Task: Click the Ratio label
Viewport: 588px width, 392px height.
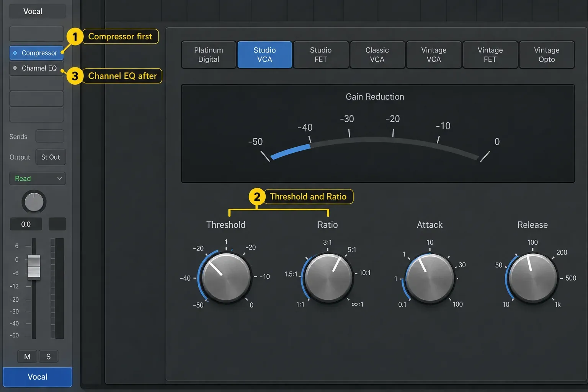Action: click(328, 225)
